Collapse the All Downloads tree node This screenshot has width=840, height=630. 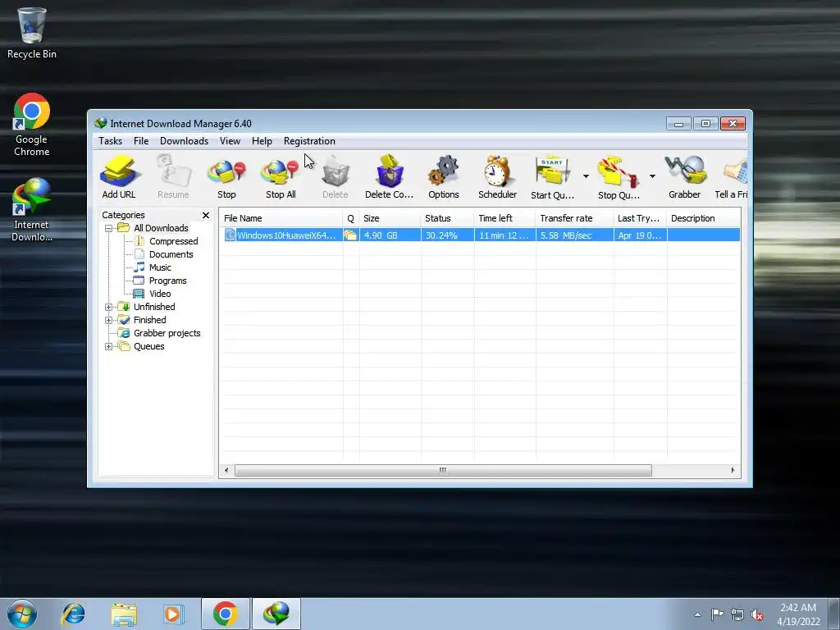[109, 228]
